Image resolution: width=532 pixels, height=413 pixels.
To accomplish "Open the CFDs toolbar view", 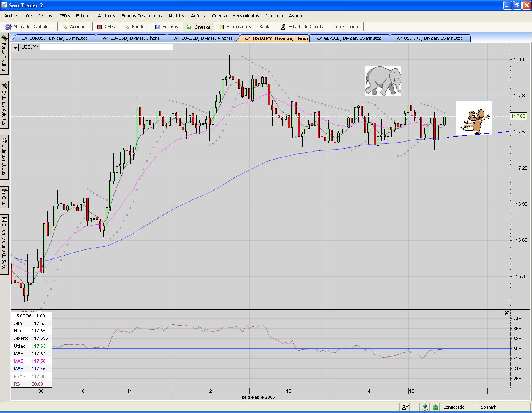I will click(x=106, y=27).
